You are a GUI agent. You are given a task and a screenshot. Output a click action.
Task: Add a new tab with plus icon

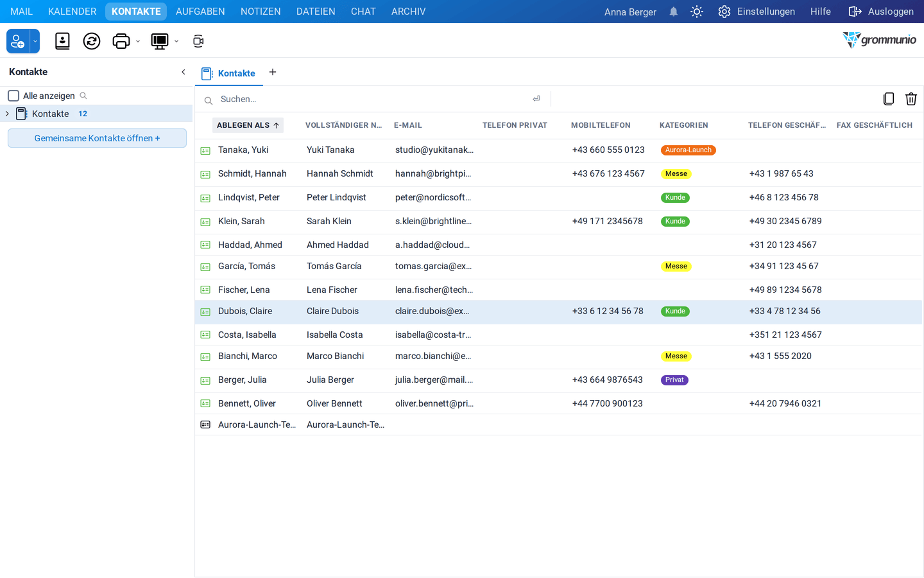pyautogui.click(x=273, y=72)
